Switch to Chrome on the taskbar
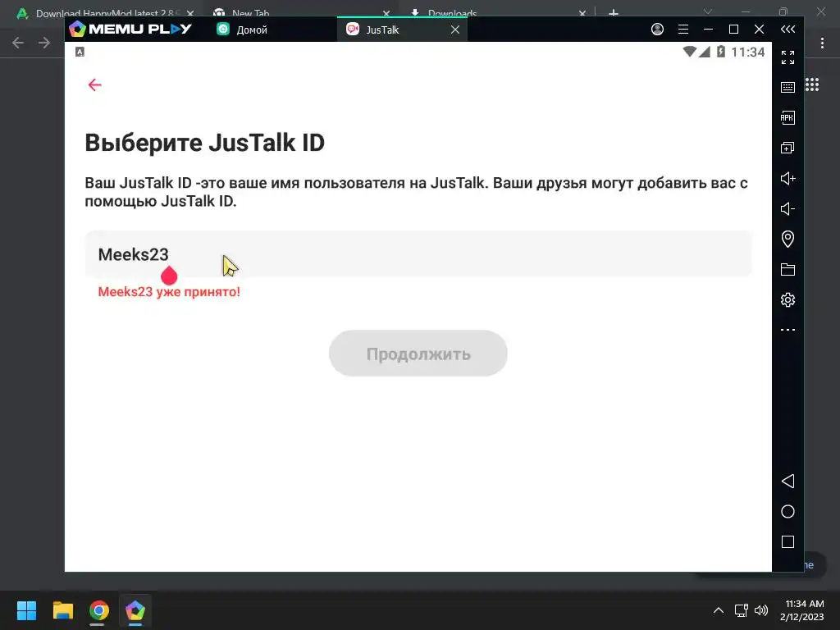Viewport: 840px width, 630px height. [98, 610]
